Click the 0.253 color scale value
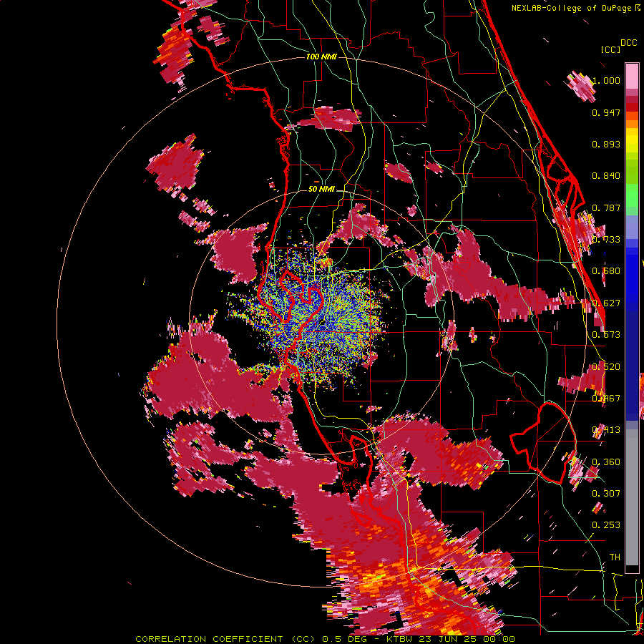 (x=606, y=525)
